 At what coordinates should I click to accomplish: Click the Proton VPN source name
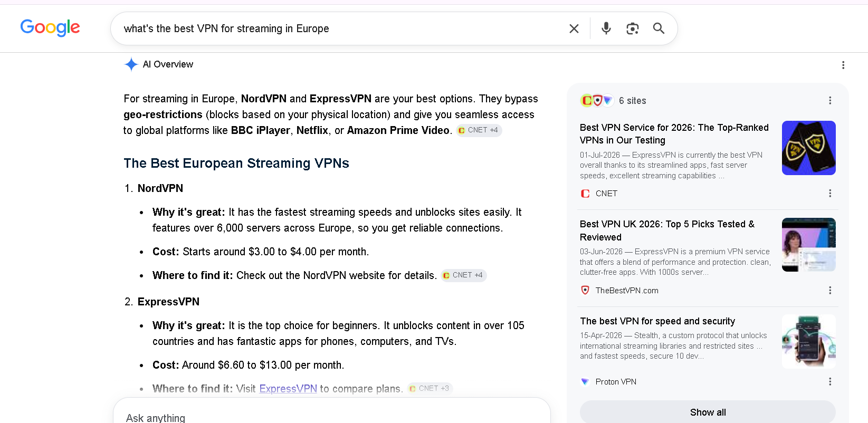pos(616,382)
